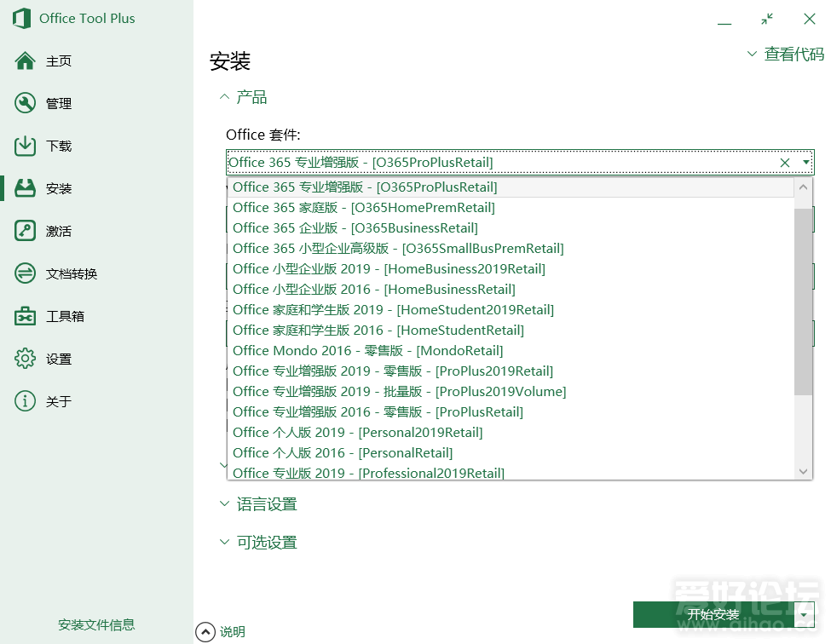Expand the 查看代码 panel
Screen dimensions: 831x644
785,55
